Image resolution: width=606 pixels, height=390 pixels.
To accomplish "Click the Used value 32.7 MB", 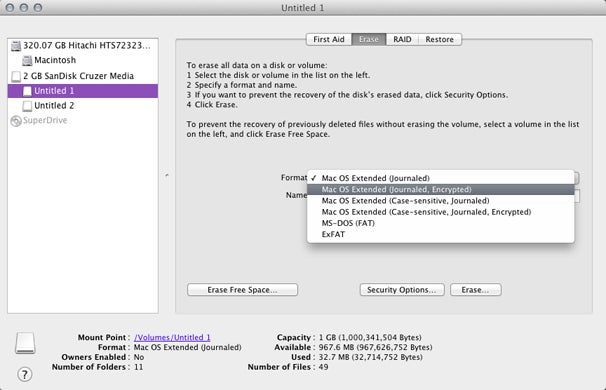I will coord(370,357).
